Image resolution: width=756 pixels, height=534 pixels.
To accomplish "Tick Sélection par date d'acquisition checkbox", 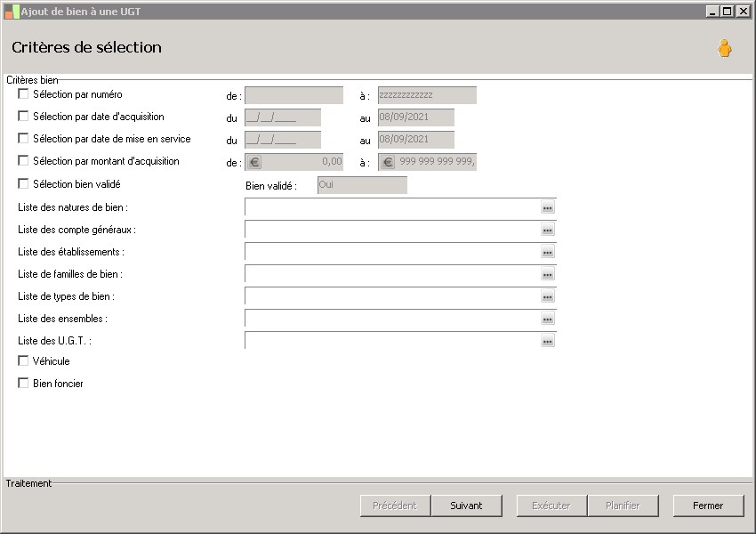I will (x=23, y=117).
